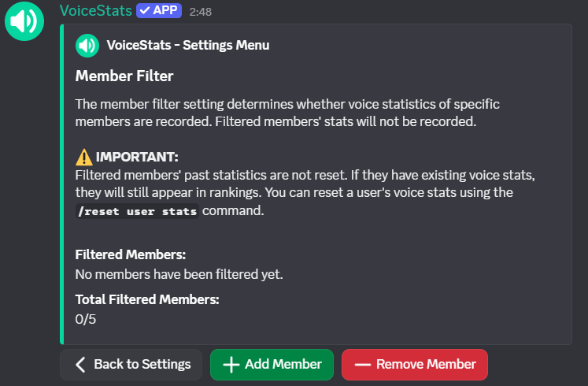Click the large VoiceStats bot avatar
Screen dimensions: 588x386
coord(24,21)
